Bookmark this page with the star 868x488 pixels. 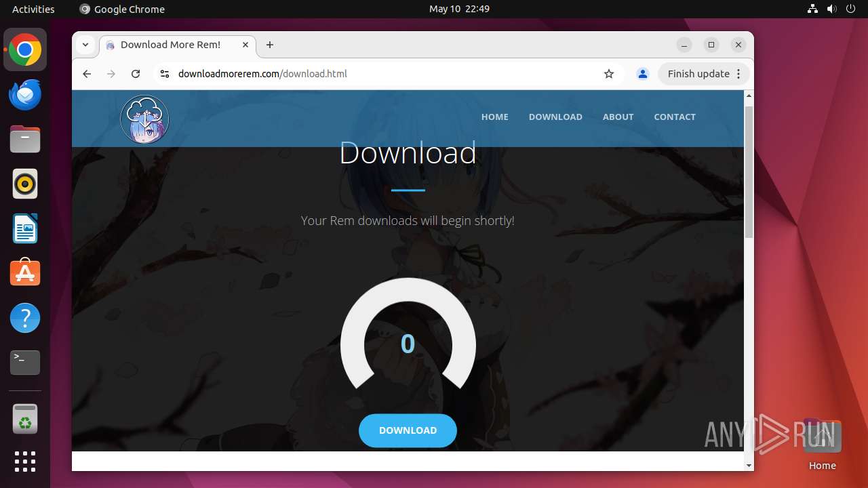(x=609, y=74)
